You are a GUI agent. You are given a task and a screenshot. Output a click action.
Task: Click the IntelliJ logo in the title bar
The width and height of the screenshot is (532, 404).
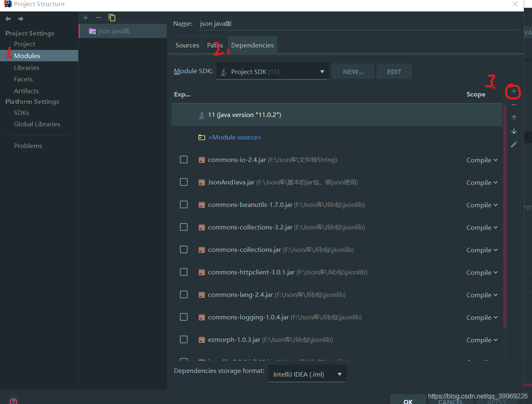pos(8,4)
